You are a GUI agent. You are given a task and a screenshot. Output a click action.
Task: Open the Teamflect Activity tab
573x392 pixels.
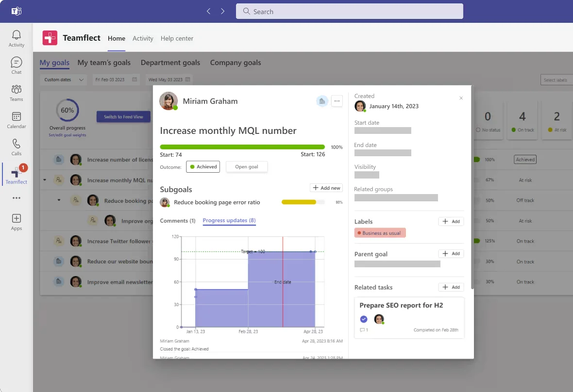point(142,38)
